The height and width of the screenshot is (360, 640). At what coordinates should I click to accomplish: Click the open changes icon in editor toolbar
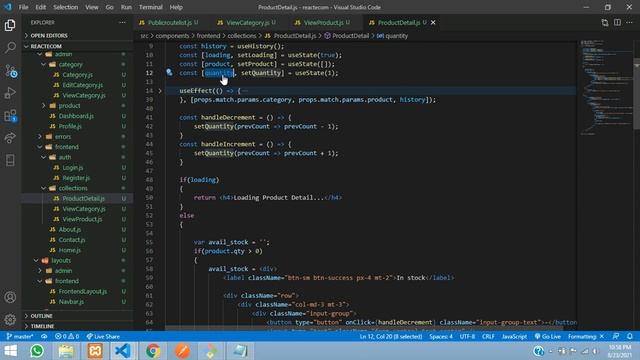pyautogui.click(x=605, y=22)
